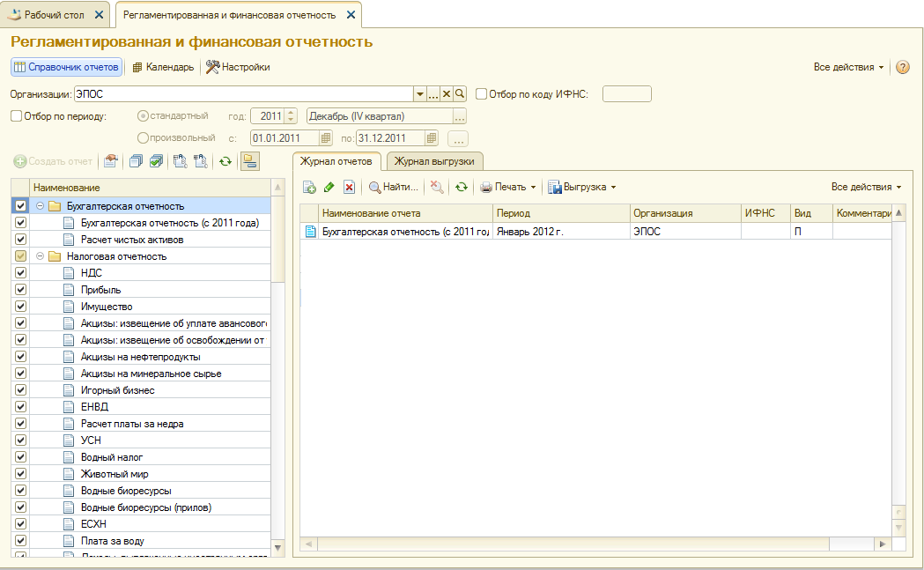Screen dimensions: 924x570
Task: Uncheck the Бухгалтерская отчетность folder checkbox
Action: 20,206
